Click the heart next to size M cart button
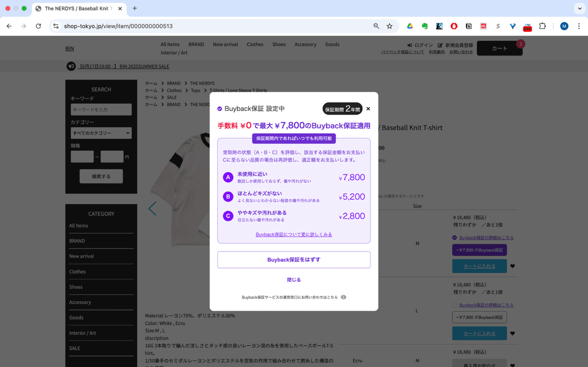Screen dimensions: 588x367 [x=512, y=266]
